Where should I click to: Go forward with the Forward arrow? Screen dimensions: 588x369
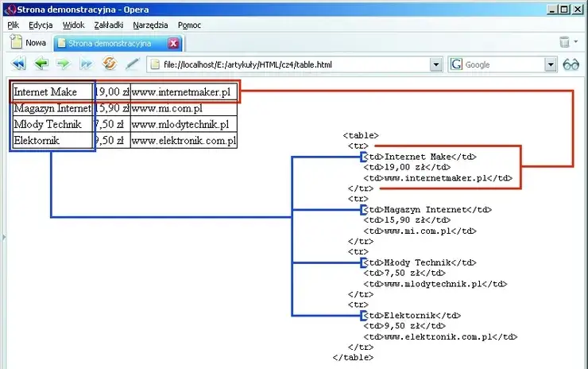tap(63, 64)
